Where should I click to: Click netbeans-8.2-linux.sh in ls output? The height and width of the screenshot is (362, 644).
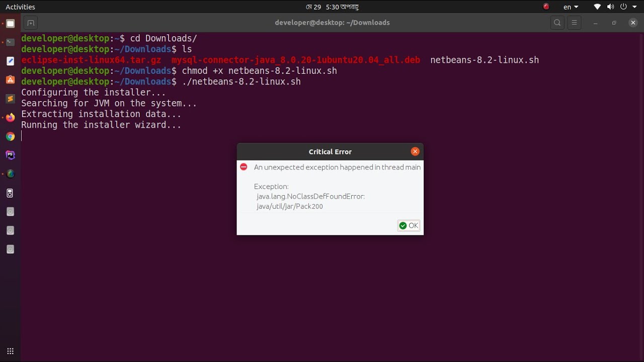[485, 60]
